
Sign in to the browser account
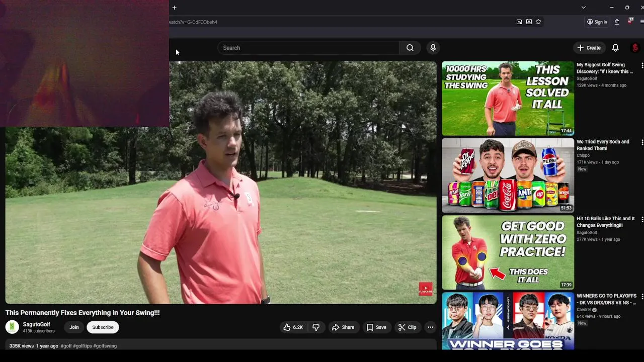click(597, 22)
